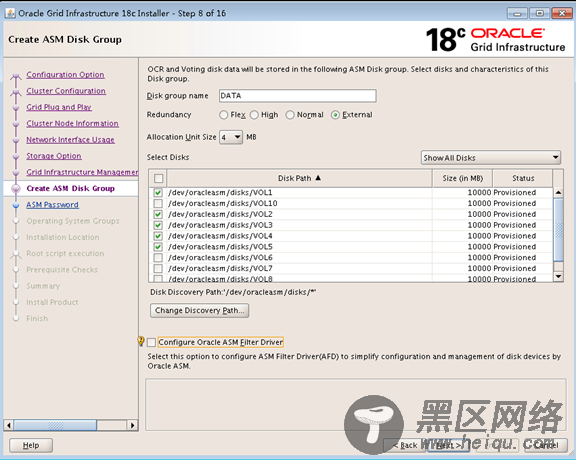Select Create ASM Disk Group step
The width and height of the screenshot is (576, 460).
71,188
